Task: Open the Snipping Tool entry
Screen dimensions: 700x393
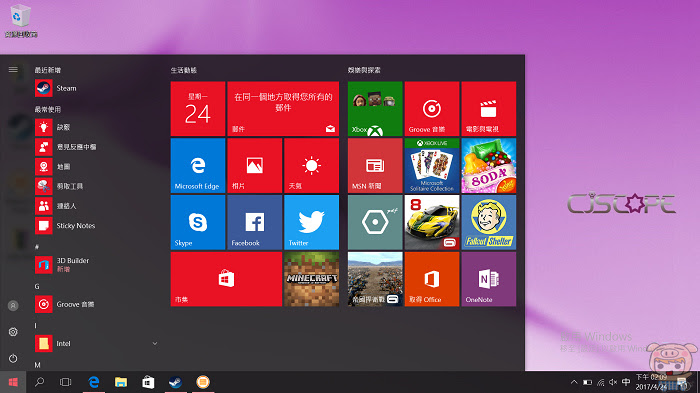Action: pyautogui.click(x=96, y=186)
